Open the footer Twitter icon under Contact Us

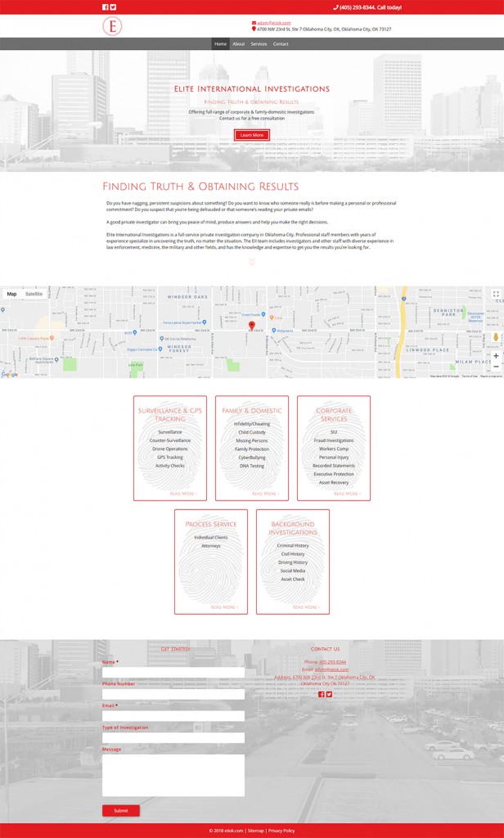pos(330,694)
